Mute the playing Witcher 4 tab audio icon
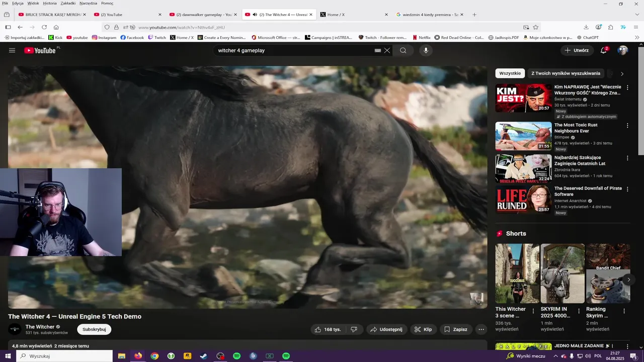644x362 pixels. (255, 15)
